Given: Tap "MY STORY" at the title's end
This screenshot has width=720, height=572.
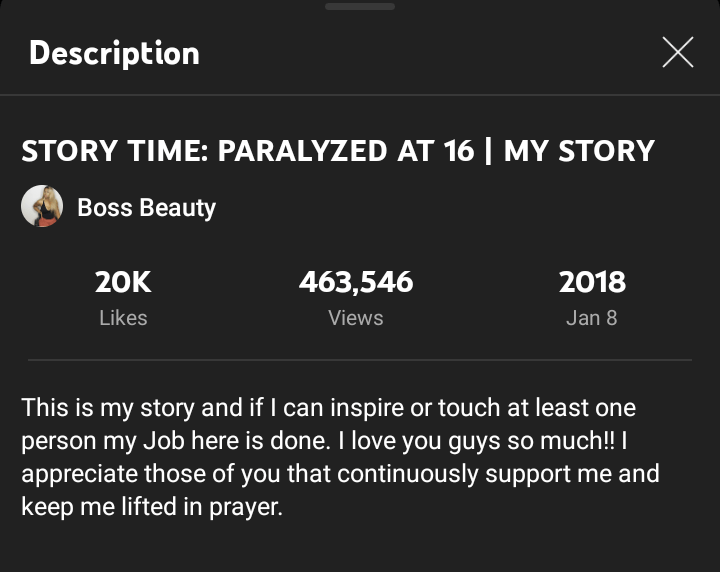Looking at the screenshot, I should (x=579, y=151).
